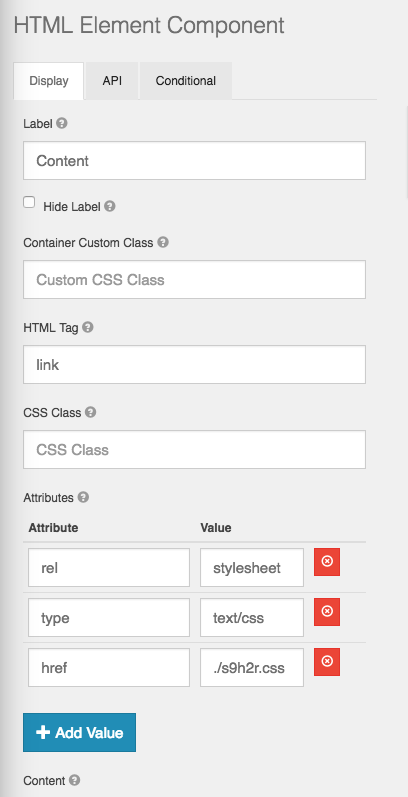Click the Custom CSS Class input

click(x=194, y=280)
